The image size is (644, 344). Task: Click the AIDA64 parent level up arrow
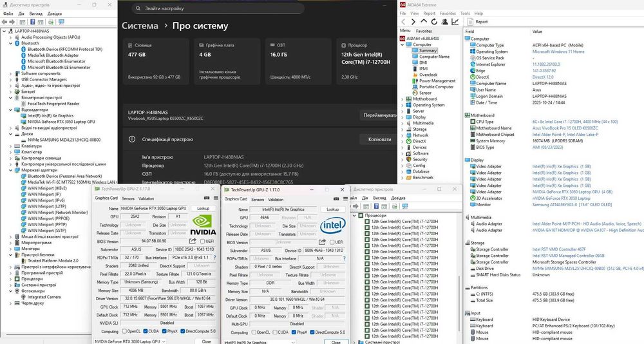coord(424,21)
